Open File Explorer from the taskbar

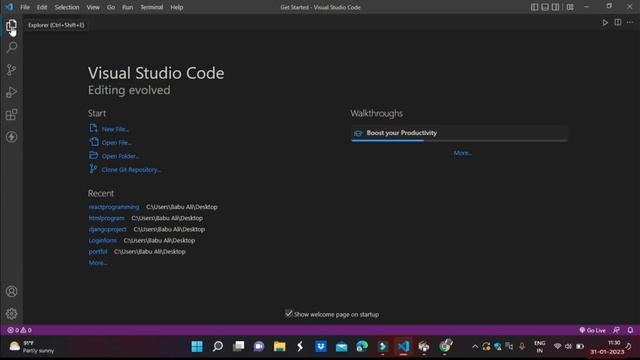(x=280, y=347)
